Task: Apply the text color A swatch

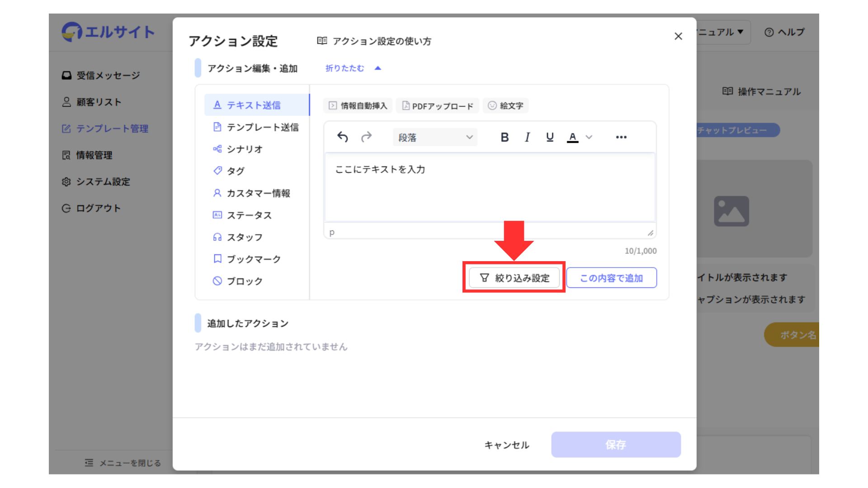Action: coord(572,137)
